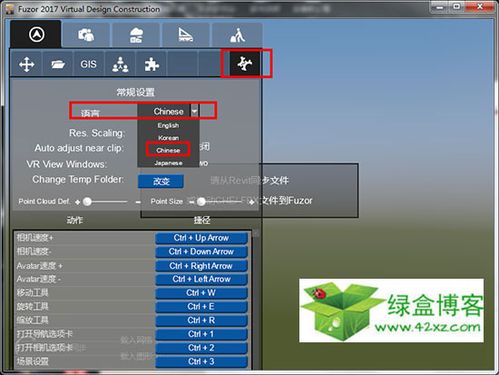499x375 pixels.
Task: Open the plugins puzzle icon
Action: click(x=151, y=64)
